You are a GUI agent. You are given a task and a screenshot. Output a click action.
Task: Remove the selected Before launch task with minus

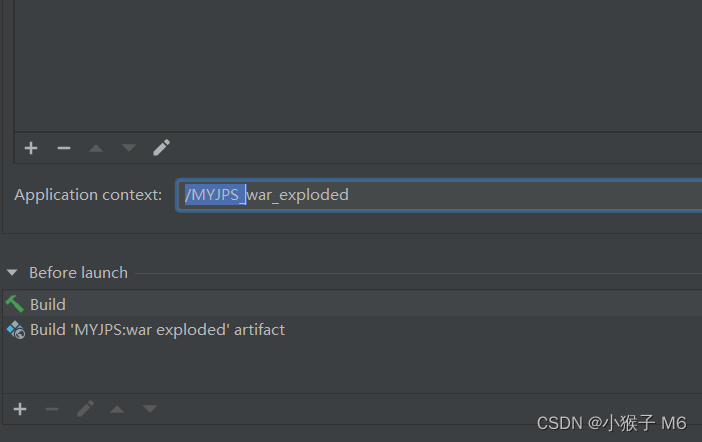pos(52,409)
